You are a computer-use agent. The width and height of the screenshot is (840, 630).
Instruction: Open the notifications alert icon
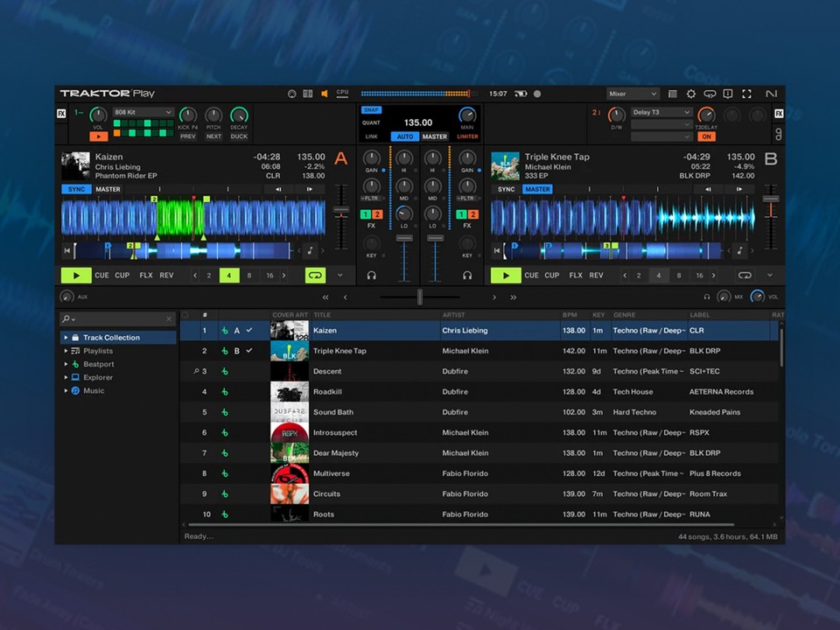[727, 94]
